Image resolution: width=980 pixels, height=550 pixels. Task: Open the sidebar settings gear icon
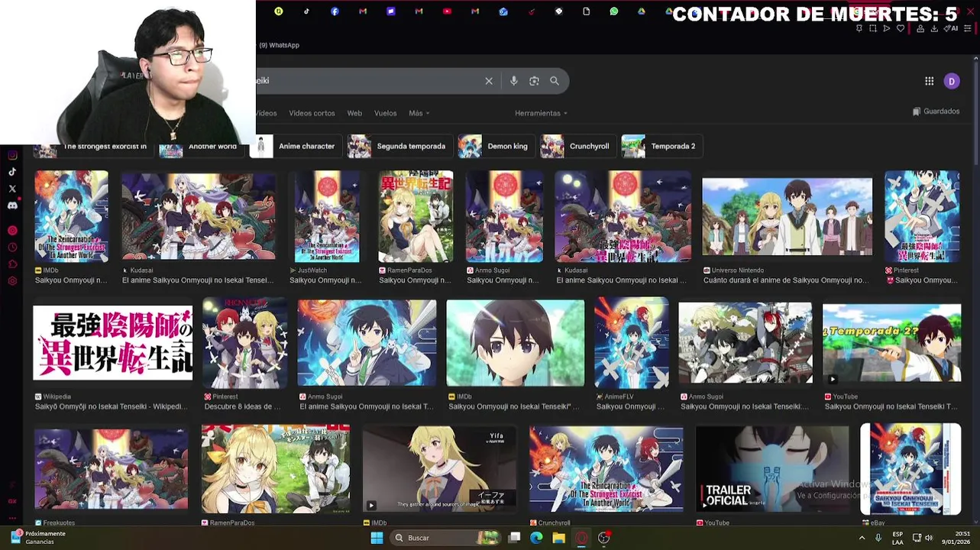12,281
